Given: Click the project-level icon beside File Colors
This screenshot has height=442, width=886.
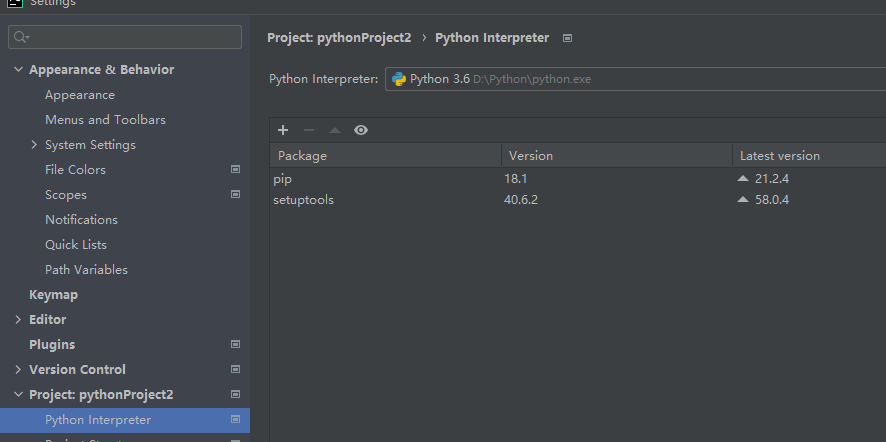Looking at the screenshot, I should click(235, 170).
